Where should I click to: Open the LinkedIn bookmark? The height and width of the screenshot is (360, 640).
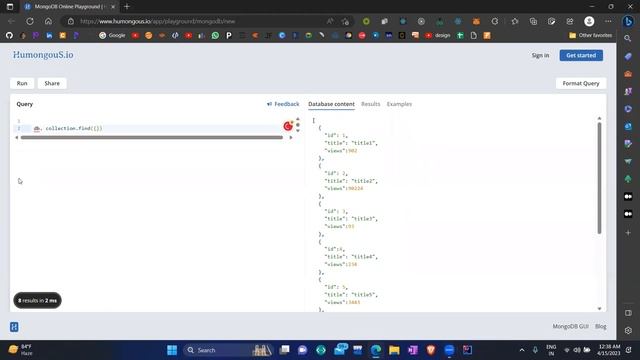click(x=49, y=36)
